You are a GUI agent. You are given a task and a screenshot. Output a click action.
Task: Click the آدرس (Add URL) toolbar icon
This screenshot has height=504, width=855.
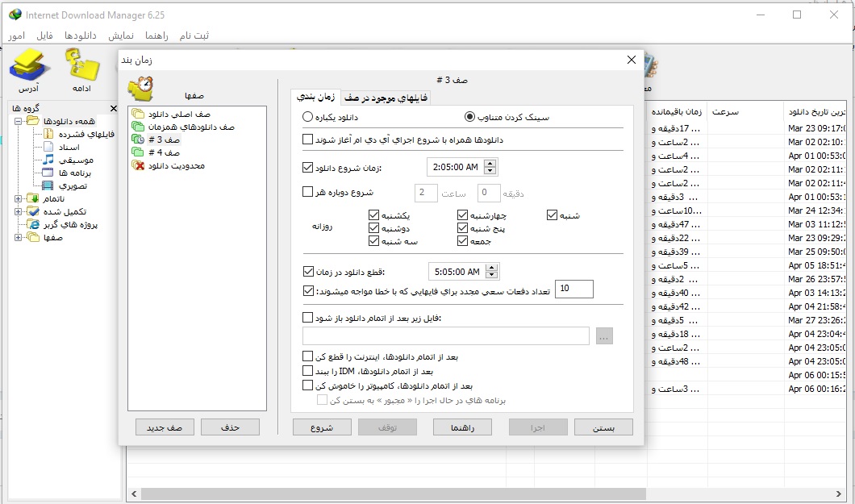click(x=29, y=68)
